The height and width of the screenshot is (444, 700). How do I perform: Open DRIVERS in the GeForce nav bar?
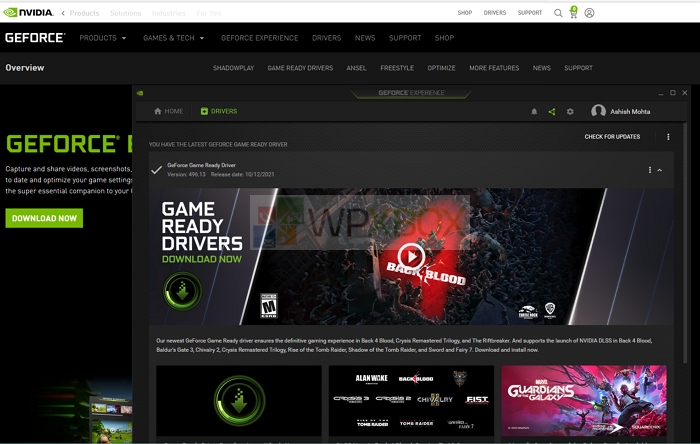click(326, 38)
